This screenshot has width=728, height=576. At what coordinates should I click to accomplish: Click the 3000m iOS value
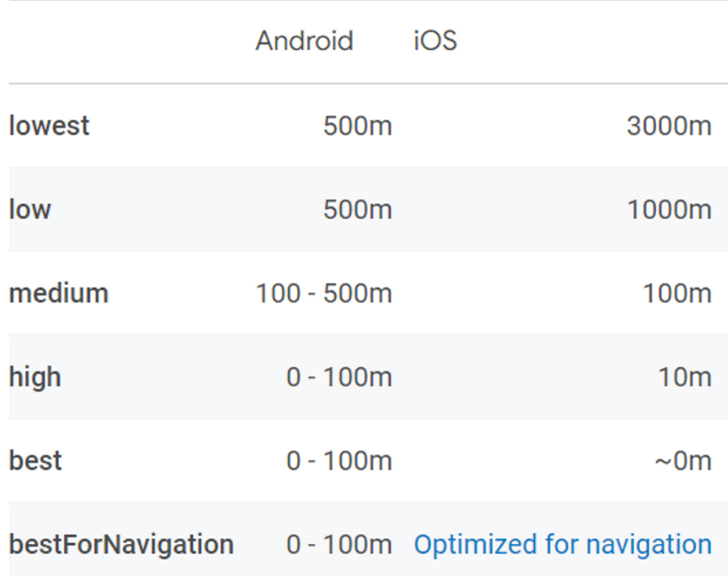[669, 126]
